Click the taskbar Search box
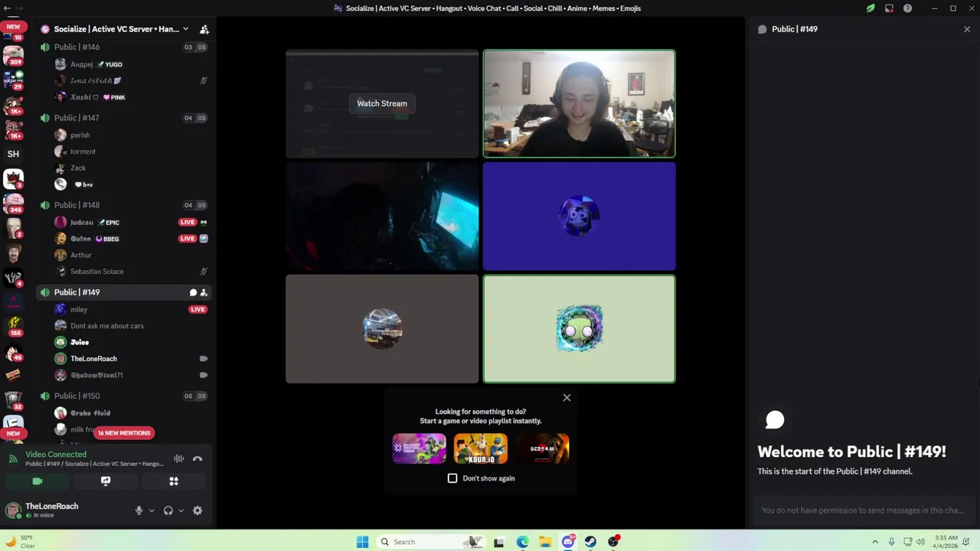 click(x=430, y=542)
